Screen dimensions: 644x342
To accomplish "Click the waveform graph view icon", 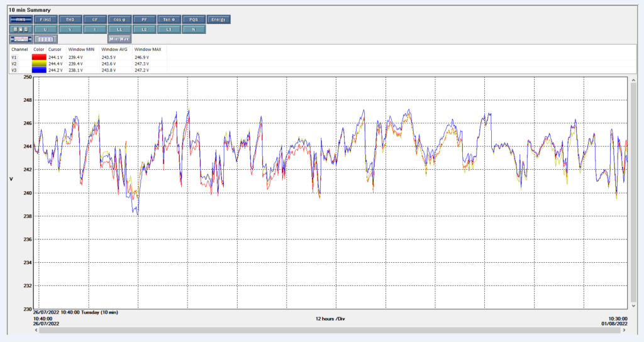I will 21,39.
